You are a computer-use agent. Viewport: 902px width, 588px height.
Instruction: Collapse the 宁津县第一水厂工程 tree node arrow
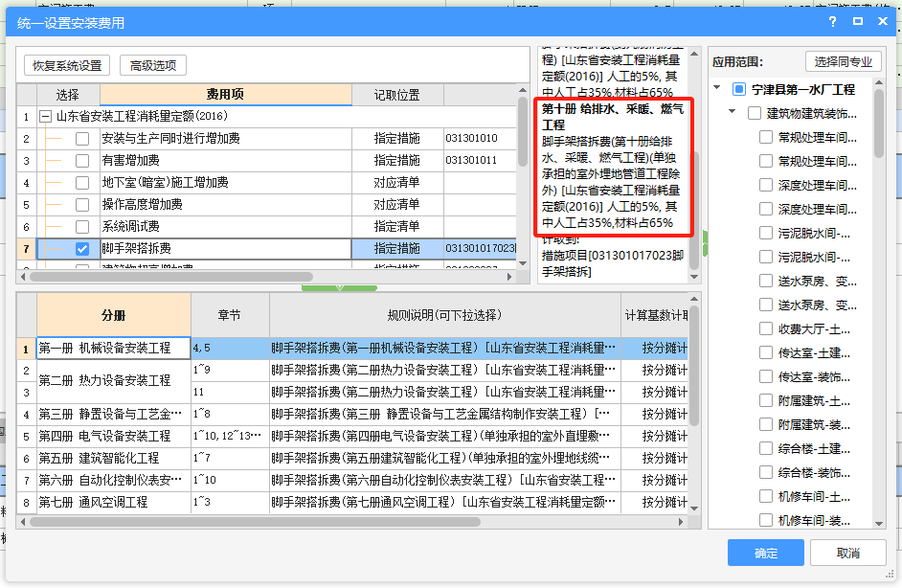click(x=717, y=89)
